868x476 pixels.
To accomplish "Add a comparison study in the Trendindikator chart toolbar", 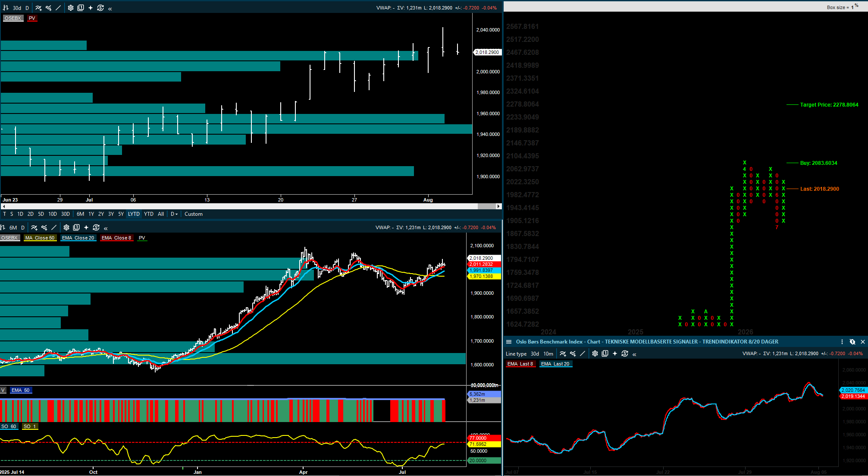I will 573,353.
